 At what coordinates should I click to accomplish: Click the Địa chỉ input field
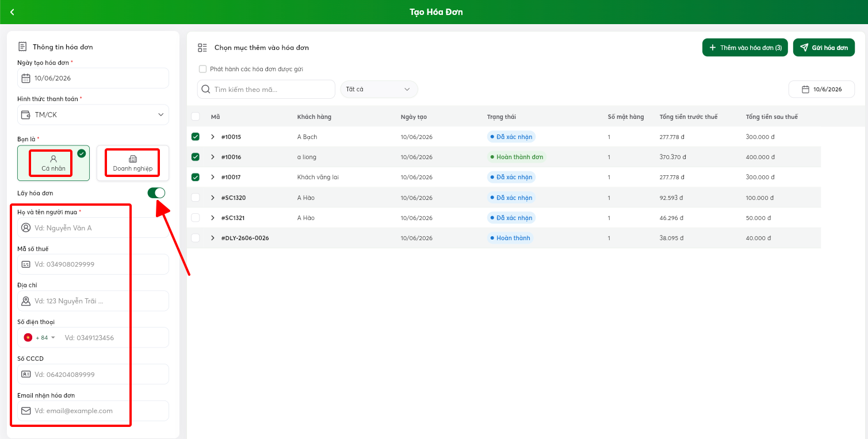coord(93,301)
